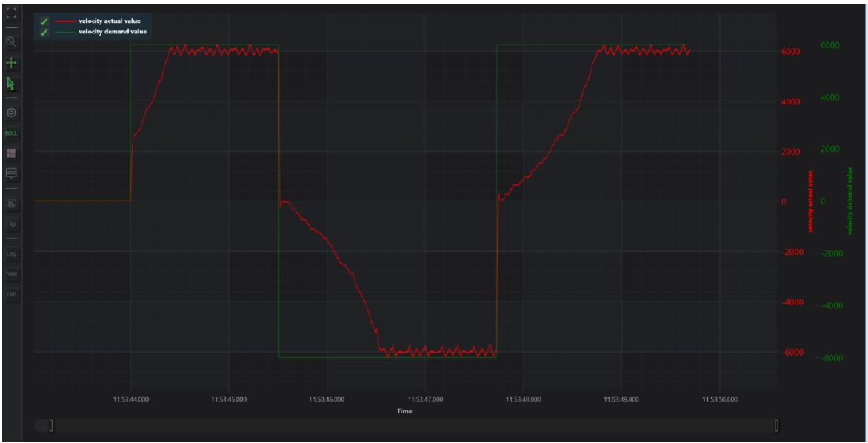The image size is (868, 443).
Task: Uncheck velocity demand value checkbox
Action: click(x=44, y=31)
